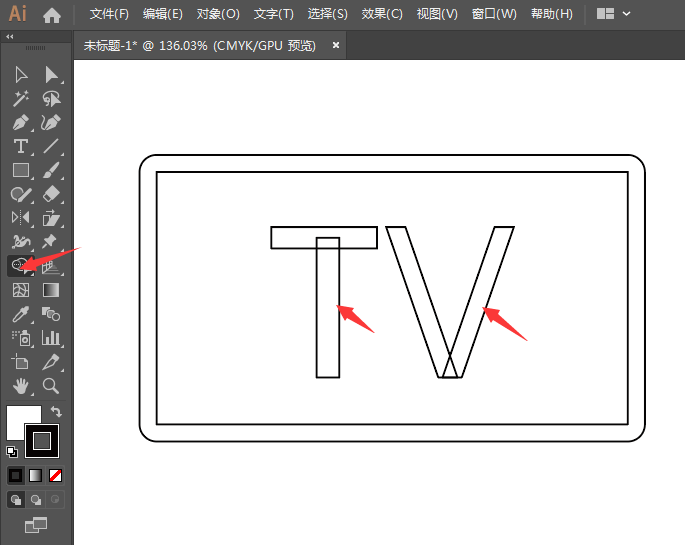Screen dimensions: 685x545
Task: Switch to Draw Inside mode
Action: (55, 499)
